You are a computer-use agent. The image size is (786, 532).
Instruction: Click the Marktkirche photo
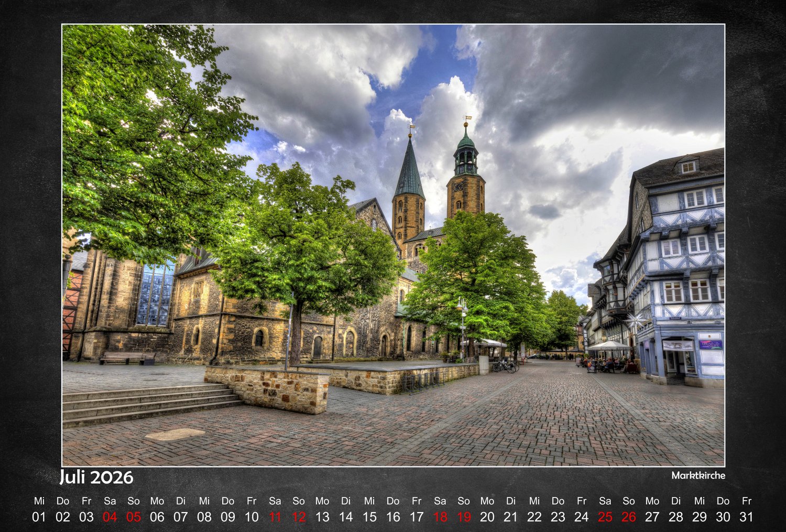[x=394, y=245]
